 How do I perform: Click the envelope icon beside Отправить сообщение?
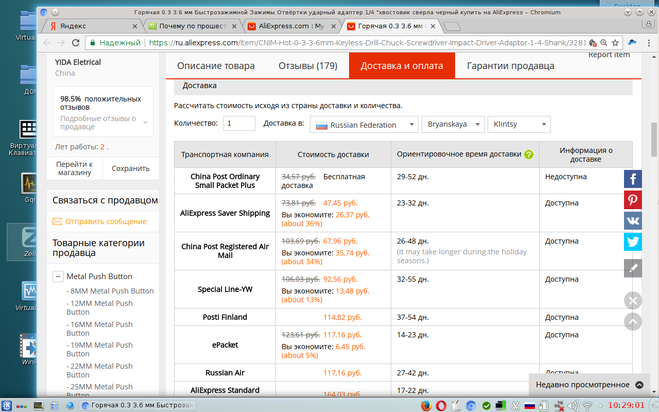click(x=58, y=222)
